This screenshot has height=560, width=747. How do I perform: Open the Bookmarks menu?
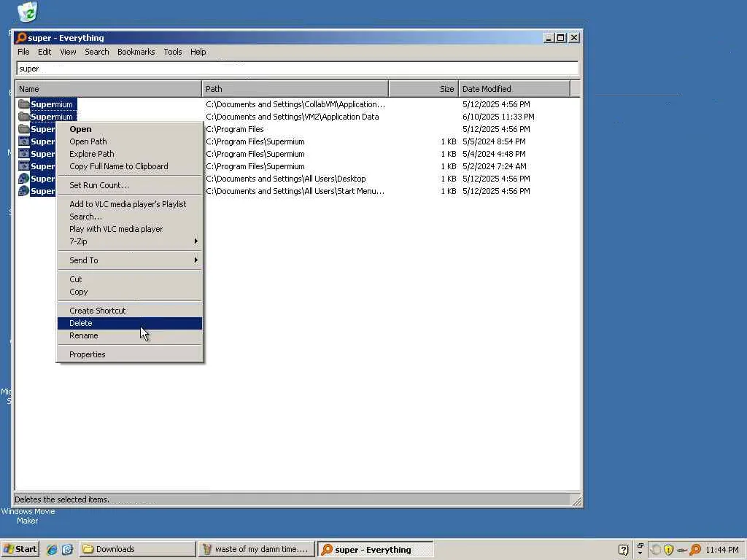click(136, 52)
